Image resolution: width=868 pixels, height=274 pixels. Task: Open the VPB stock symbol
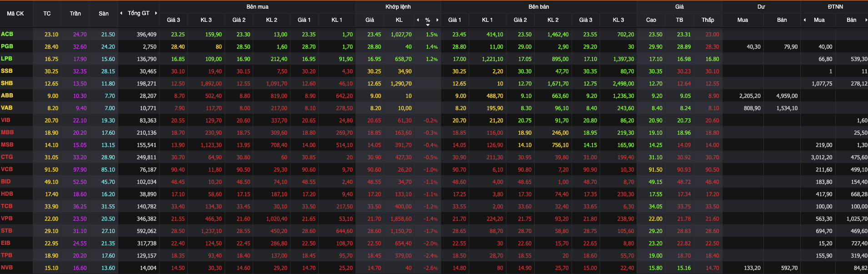[7, 218]
